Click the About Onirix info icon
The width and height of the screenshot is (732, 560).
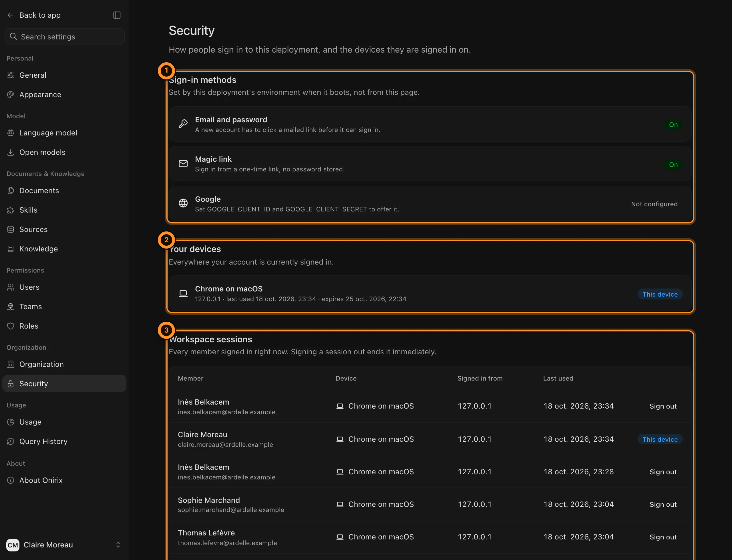[11, 480]
